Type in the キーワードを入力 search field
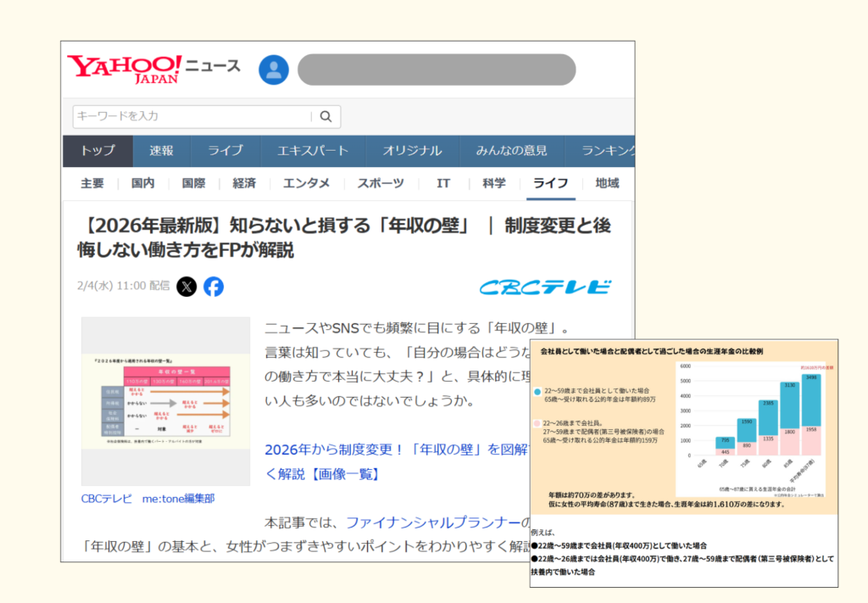868x603 pixels. 191,116
